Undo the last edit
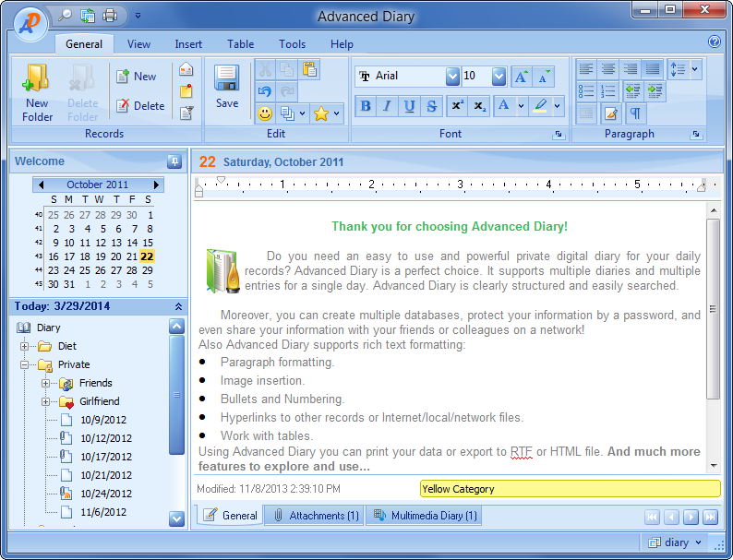This screenshot has width=733, height=560. click(265, 91)
